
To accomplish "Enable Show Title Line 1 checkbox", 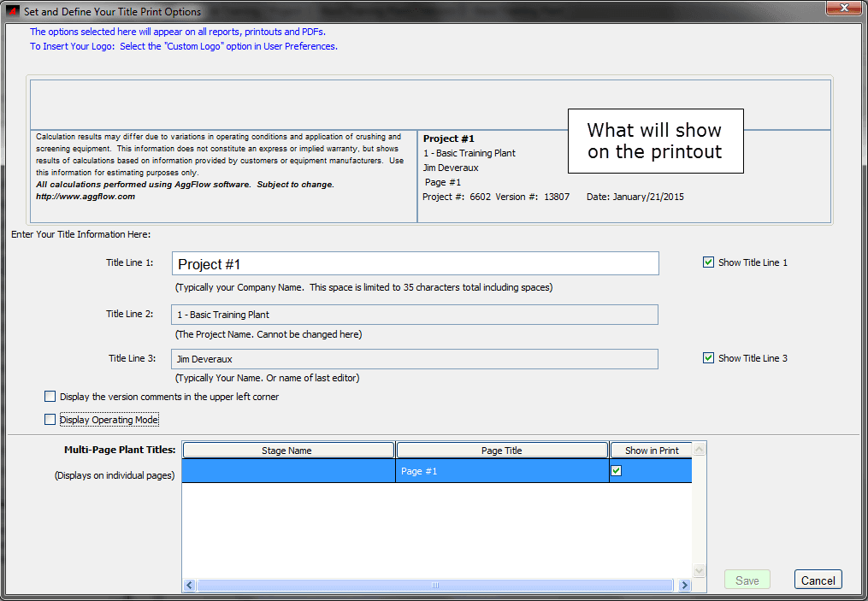I will 708,262.
